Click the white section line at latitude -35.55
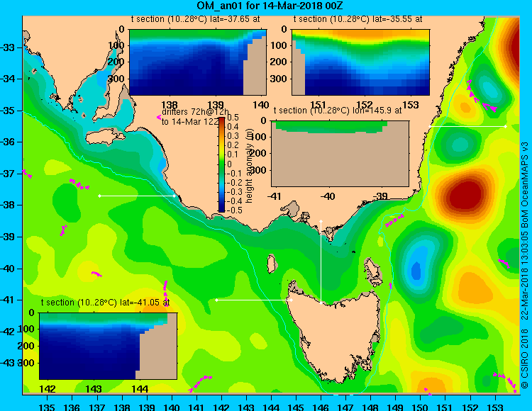The width and height of the screenshot is (532, 411). 468,126
